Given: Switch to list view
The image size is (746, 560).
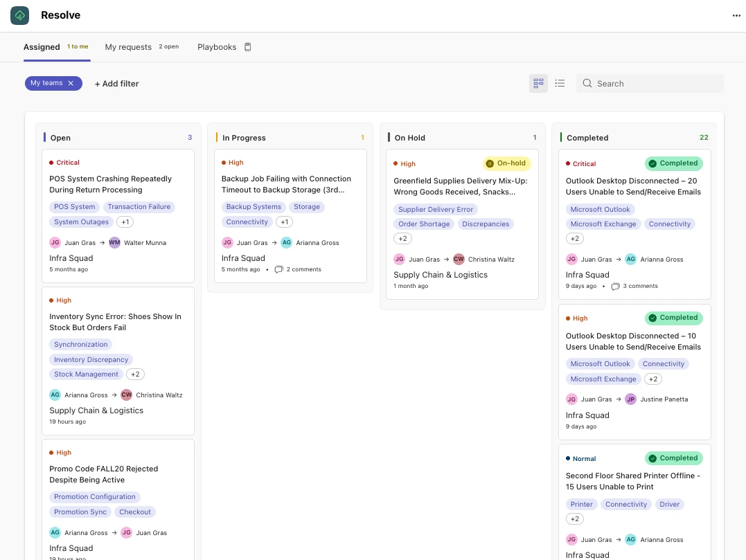Looking at the screenshot, I should click(x=560, y=83).
